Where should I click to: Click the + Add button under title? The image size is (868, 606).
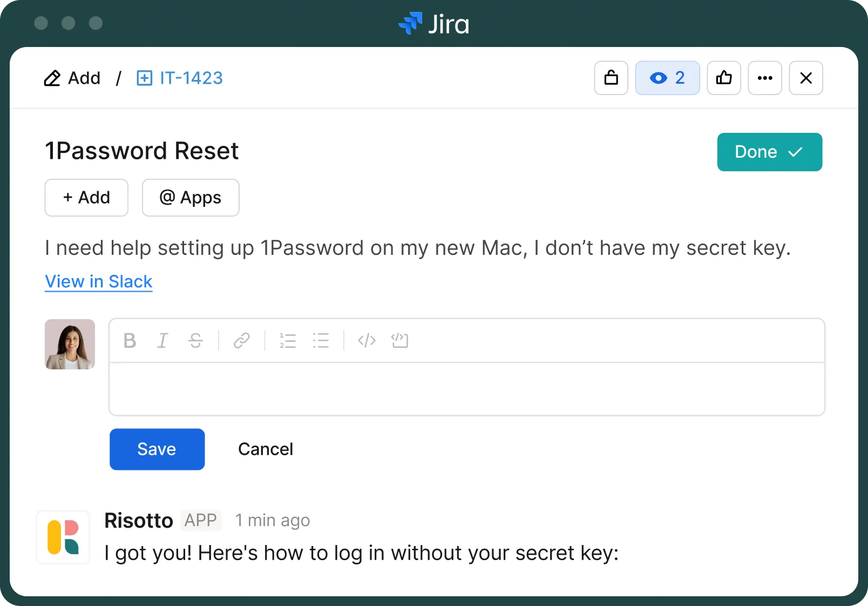[86, 198]
